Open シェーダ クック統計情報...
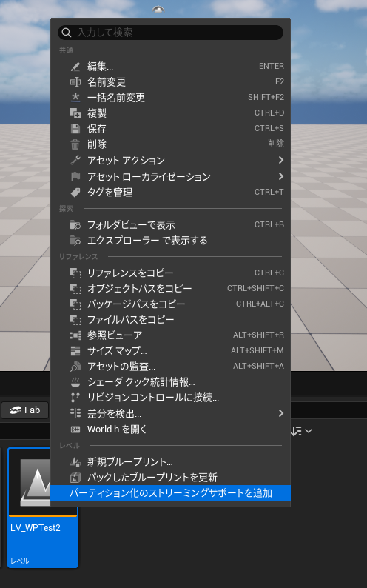This screenshot has height=588, width=367. [170, 382]
